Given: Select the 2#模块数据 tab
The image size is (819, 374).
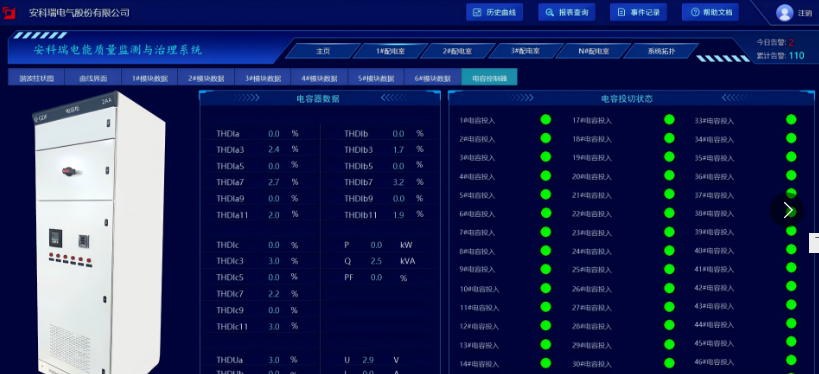Looking at the screenshot, I should [206, 77].
